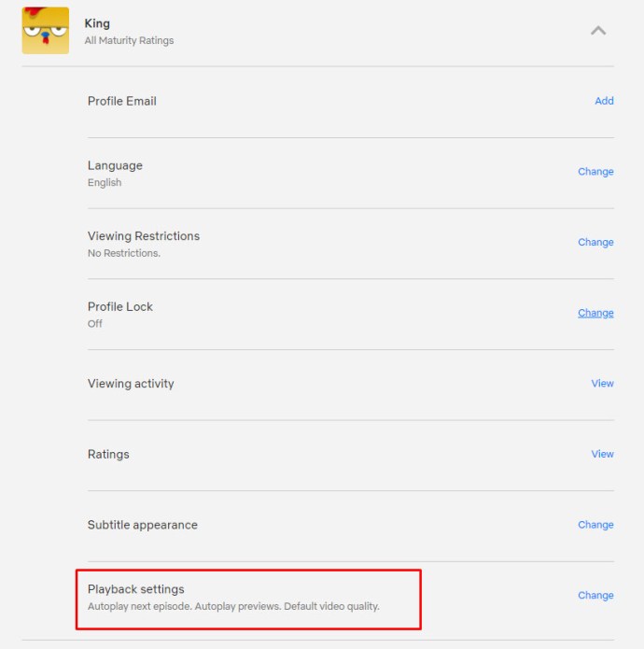The height and width of the screenshot is (649, 644).
Task: Change the Profile Lock setting
Action: pos(595,313)
